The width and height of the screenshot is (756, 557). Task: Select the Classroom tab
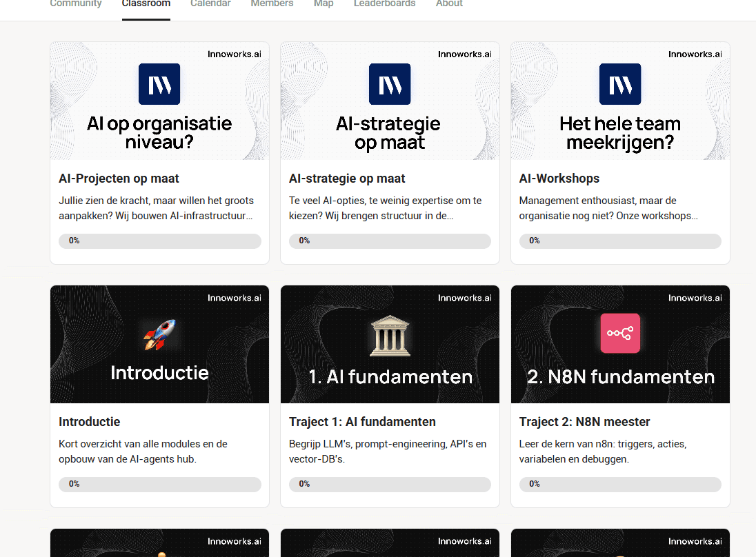pyautogui.click(x=146, y=4)
